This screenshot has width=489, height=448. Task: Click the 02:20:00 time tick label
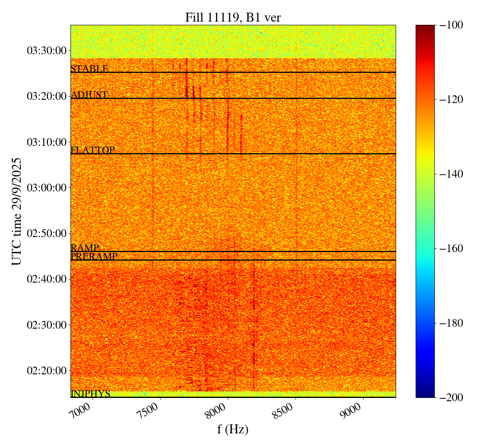[x=46, y=371]
